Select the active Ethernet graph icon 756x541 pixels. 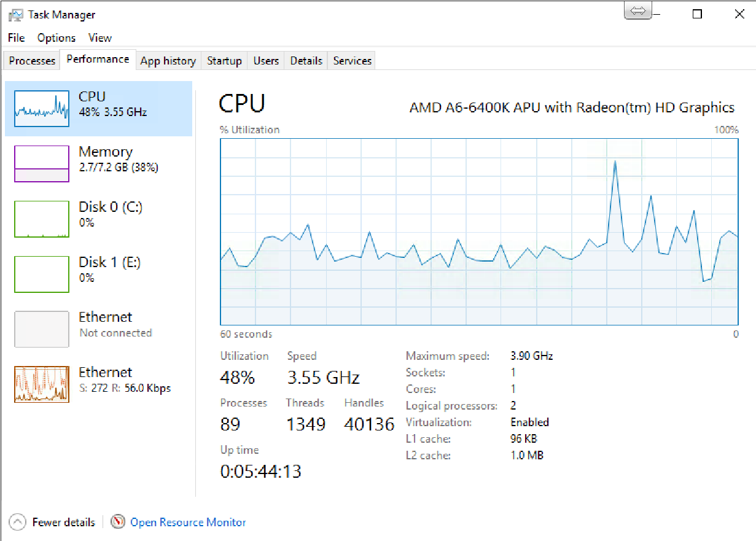42,384
